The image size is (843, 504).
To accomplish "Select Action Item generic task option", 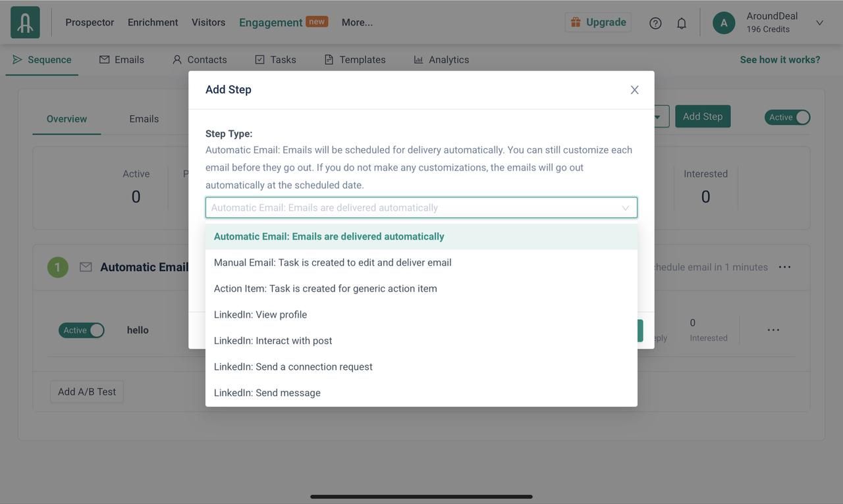I will (x=325, y=288).
